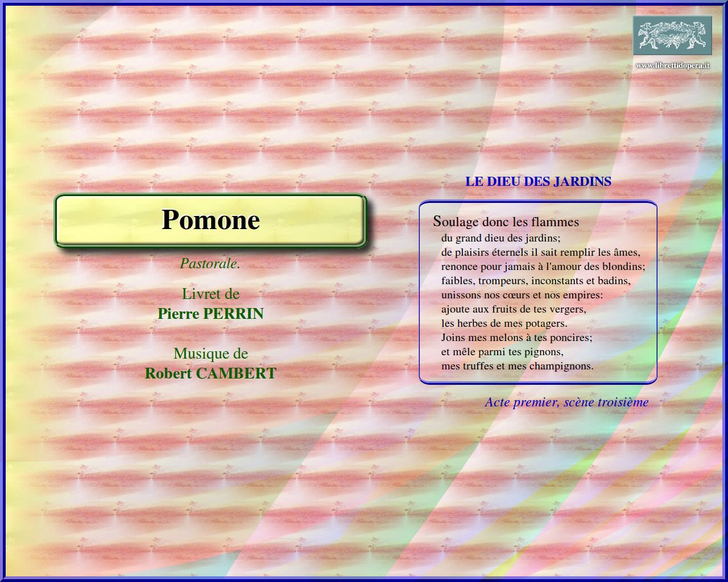Viewport: 728px width, 582px height.
Task: Click the LE DIEU DES JARDINS heading
Action: tap(538, 181)
